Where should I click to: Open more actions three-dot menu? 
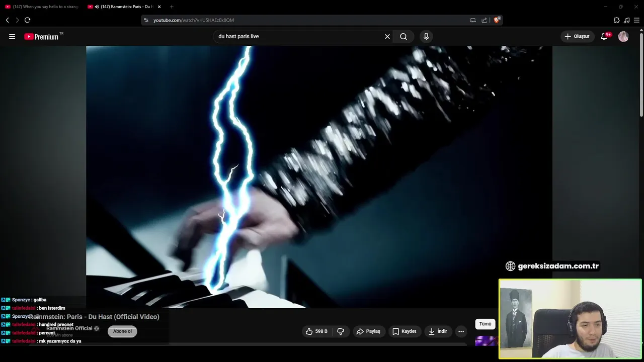coord(461,331)
